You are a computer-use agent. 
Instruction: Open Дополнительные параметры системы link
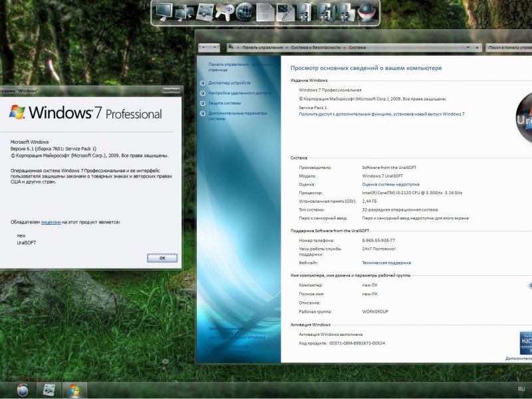[x=237, y=116]
